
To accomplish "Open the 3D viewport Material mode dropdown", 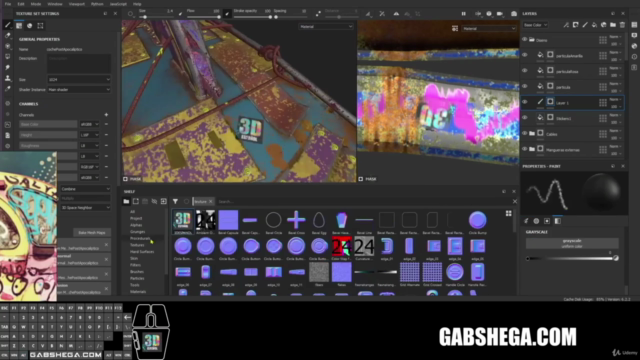I will point(326,27).
